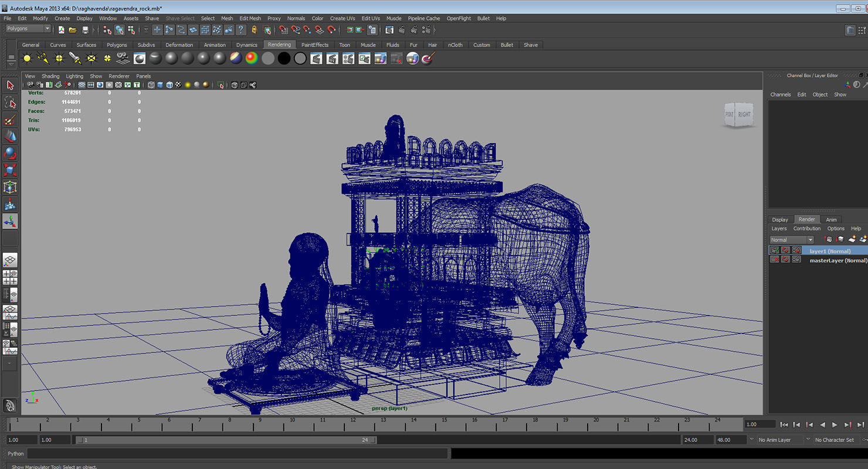Select layer1 (Normal) render layer

[830, 251]
